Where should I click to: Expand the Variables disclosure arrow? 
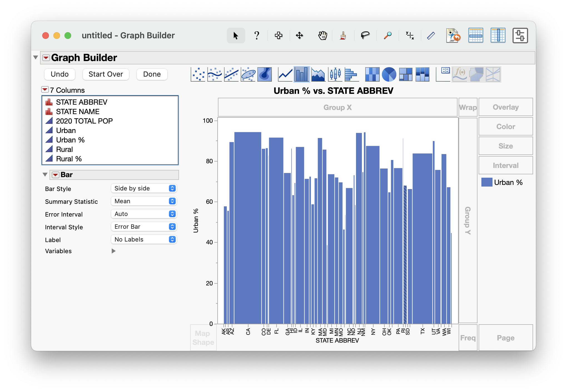[x=113, y=251]
